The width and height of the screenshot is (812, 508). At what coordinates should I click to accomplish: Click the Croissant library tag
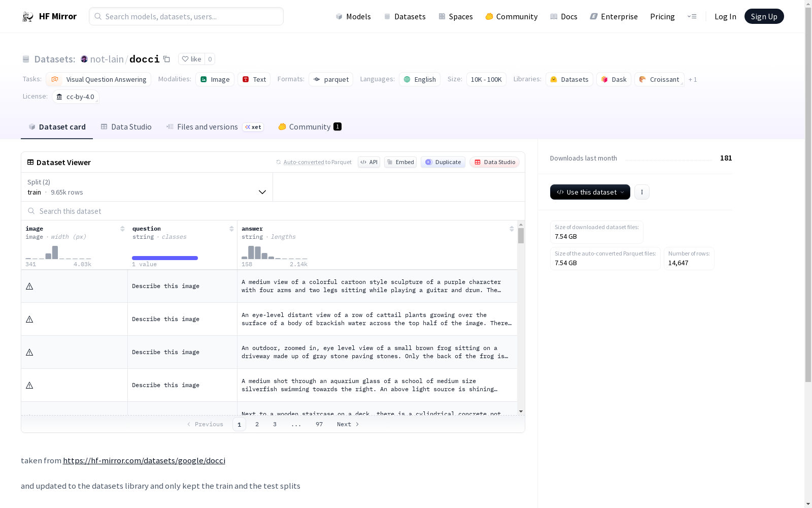click(x=659, y=79)
